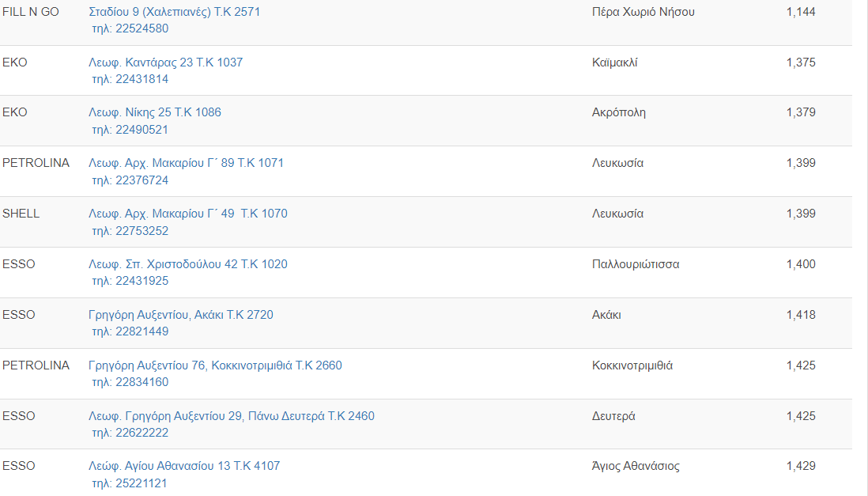Select the SHELL brand cell
868x496 pixels.
coord(21,214)
